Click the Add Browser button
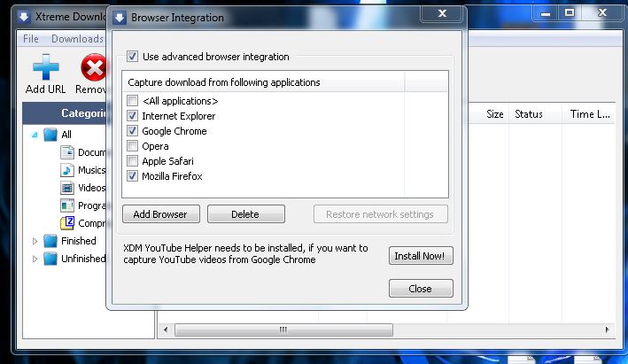This screenshot has height=364, width=628. (x=160, y=214)
